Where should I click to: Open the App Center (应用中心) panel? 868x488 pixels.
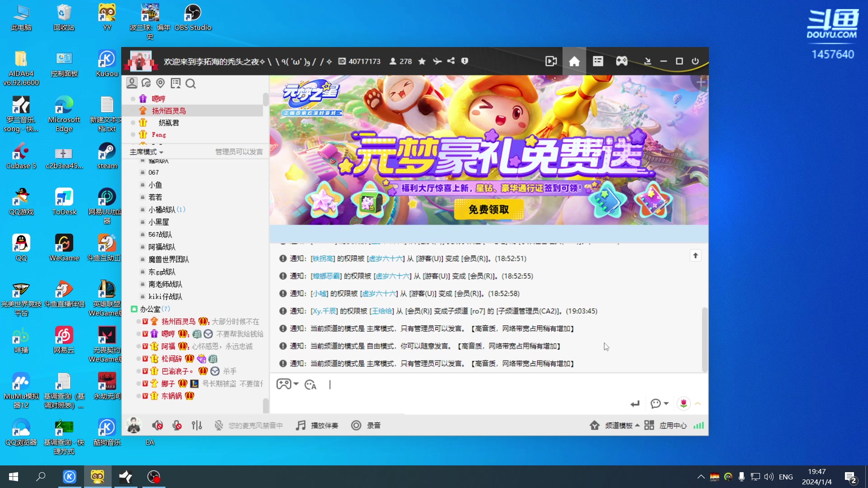[x=673, y=425]
